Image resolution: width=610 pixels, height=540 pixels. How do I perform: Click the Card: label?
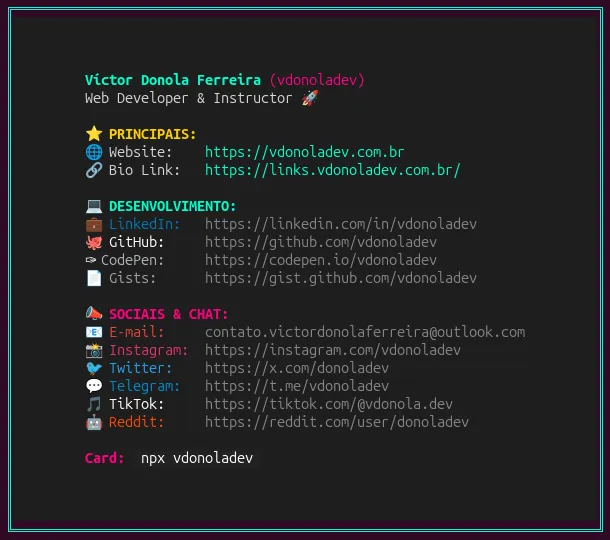click(104, 458)
